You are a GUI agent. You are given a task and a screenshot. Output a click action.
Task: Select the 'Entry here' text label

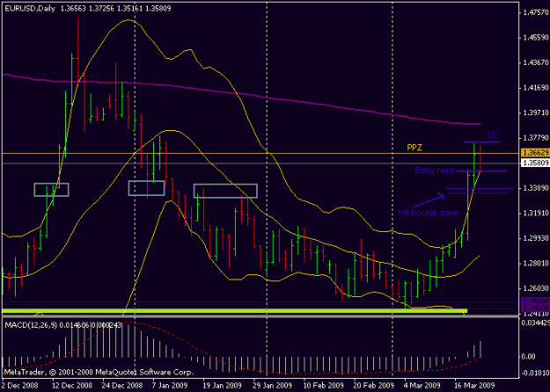click(434, 171)
